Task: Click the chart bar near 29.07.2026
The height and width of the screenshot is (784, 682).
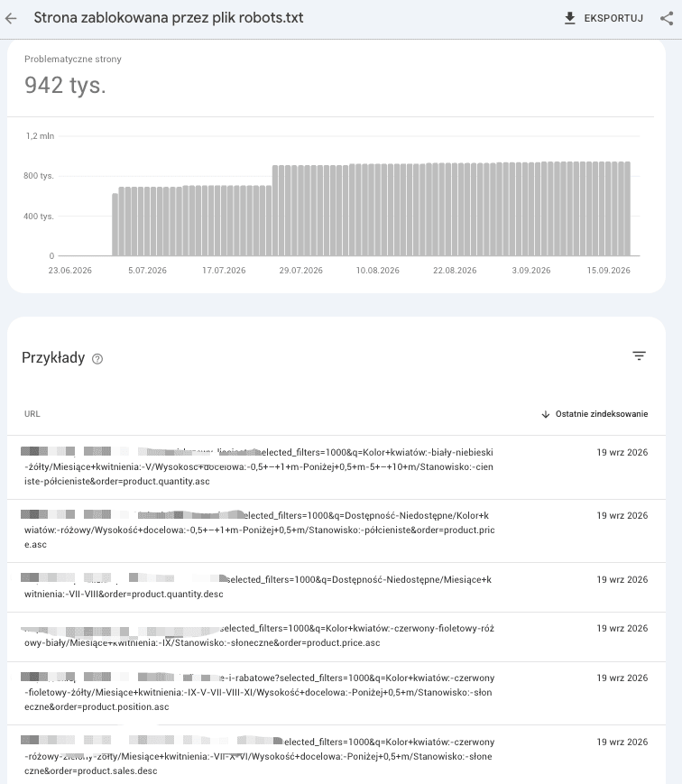Action: [300, 210]
